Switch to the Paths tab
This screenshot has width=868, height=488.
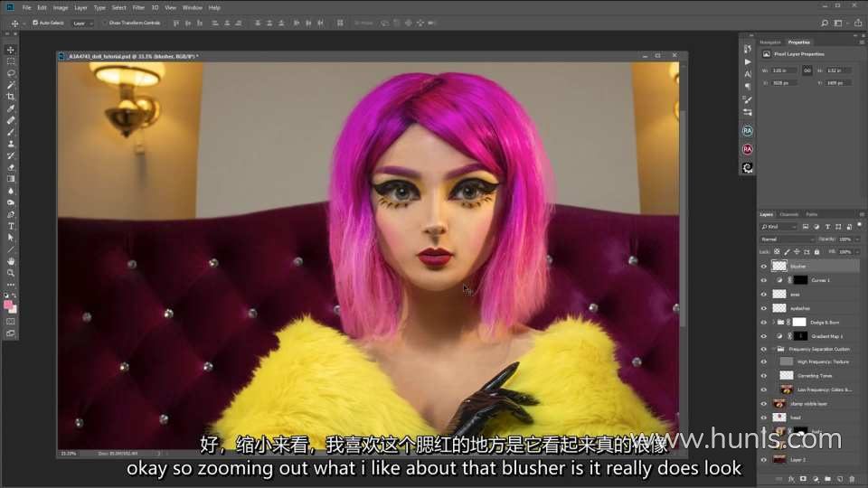pyautogui.click(x=812, y=214)
